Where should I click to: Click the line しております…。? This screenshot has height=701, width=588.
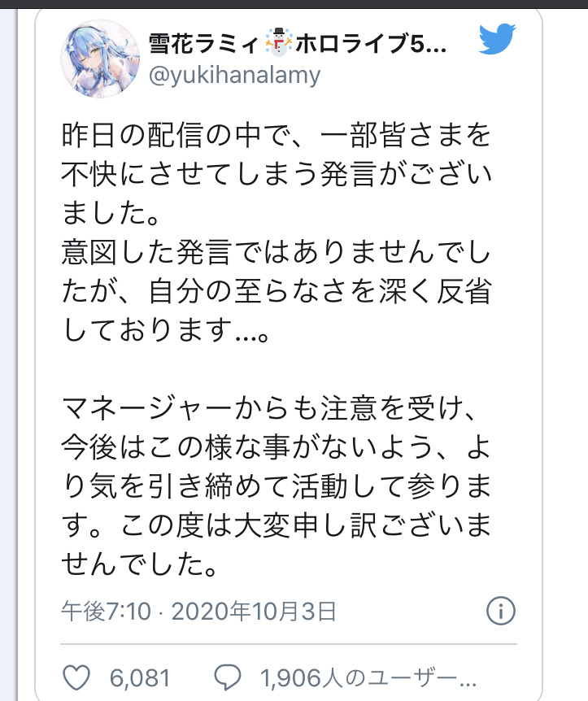[x=165, y=330]
